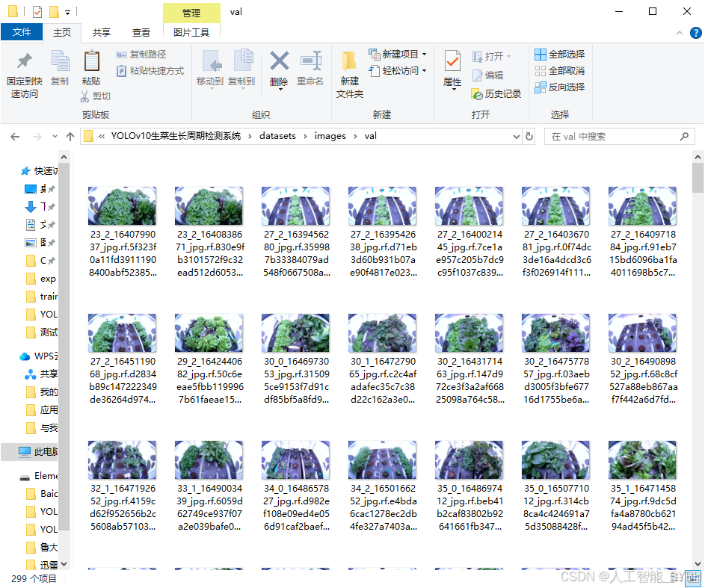Viewport: 705px width, 588px height.
Task: Open Quick Access Toolbar customize dropdown
Action: (67, 12)
